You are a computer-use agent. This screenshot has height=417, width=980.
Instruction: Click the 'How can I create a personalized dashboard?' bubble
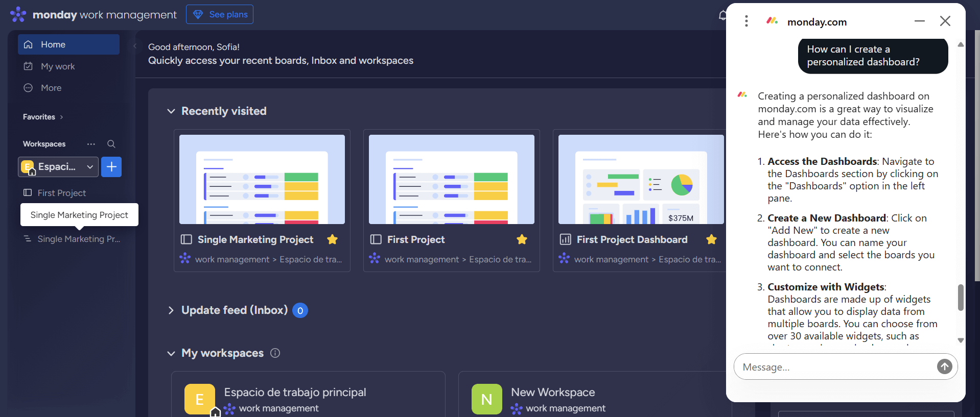[x=873, y=56]
